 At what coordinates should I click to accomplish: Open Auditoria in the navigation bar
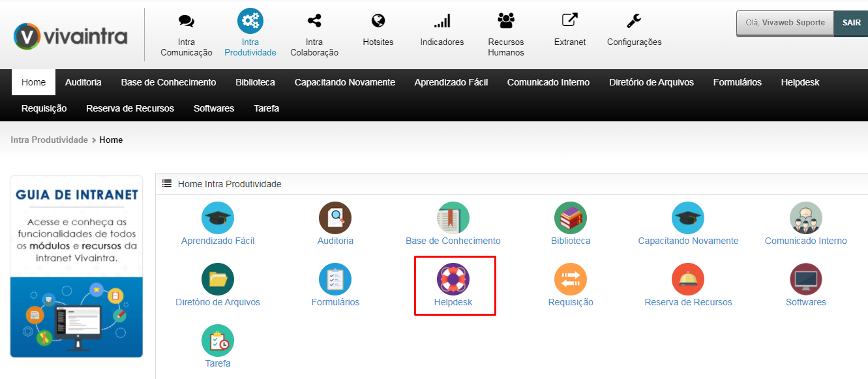pos(83,82)
